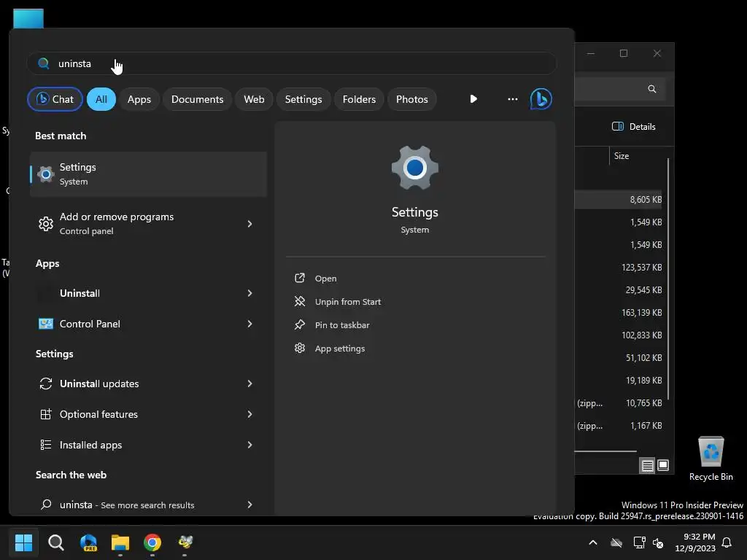The height and width of the screenshot is (560, 747).
Task: Toggle the Details pane in File Explorer
Action: coord(634,127)
